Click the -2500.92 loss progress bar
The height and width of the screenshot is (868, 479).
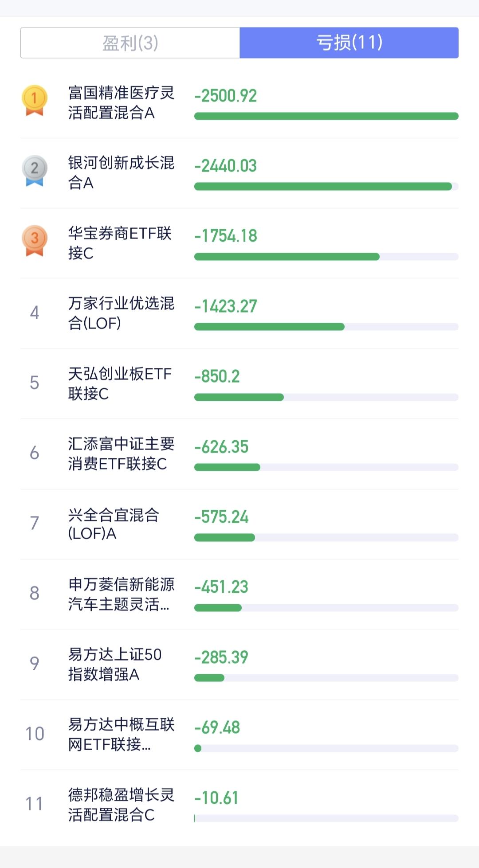pyautogui.click(x=326, y=116)
